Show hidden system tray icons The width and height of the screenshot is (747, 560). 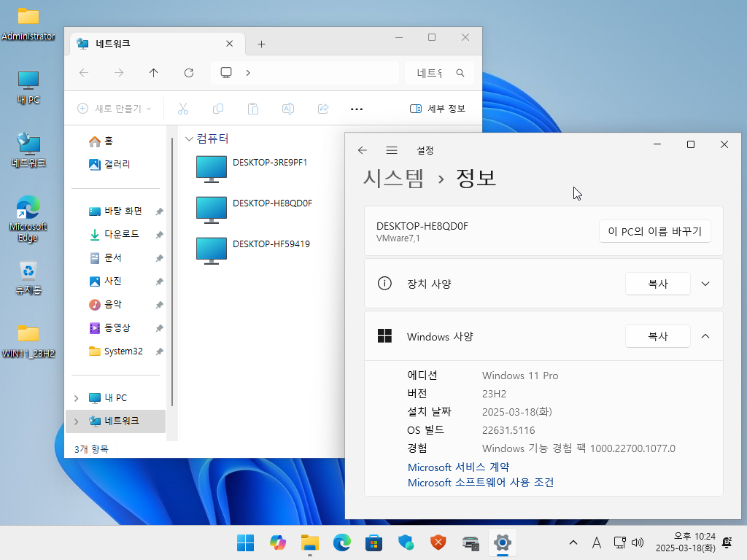573,542
